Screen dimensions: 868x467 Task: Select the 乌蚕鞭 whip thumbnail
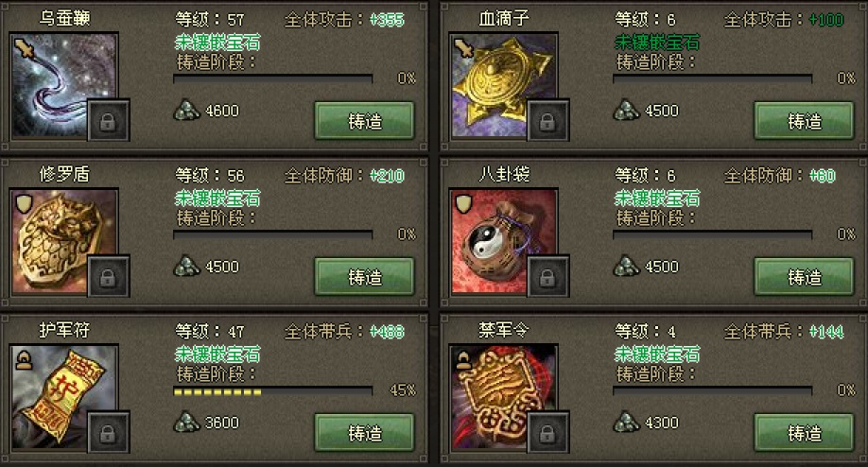64,85
